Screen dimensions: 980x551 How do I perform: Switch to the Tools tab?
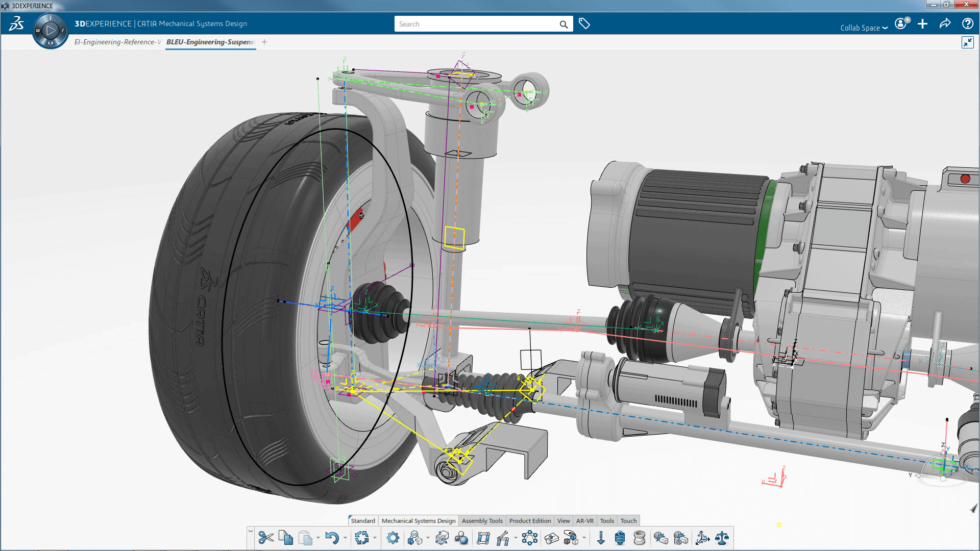[x=607, y=521]
